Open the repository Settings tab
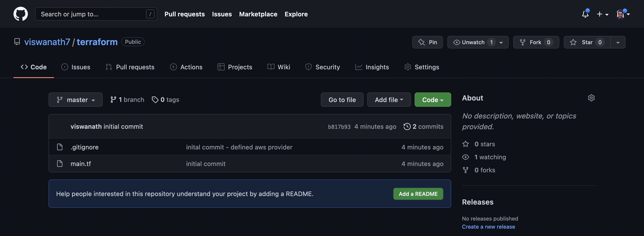The width and height of the screenshot is (644, 236). pyautogui.click(x=422, y=67)
